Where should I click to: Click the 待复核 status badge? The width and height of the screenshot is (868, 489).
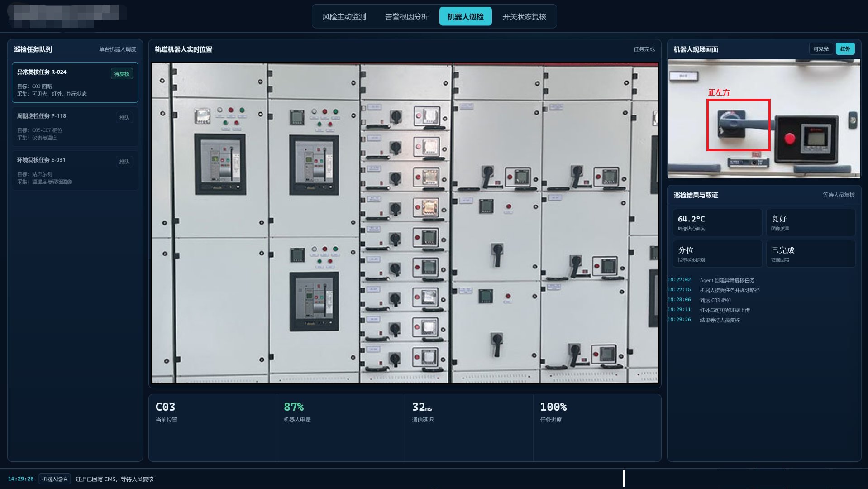point(122,74)
